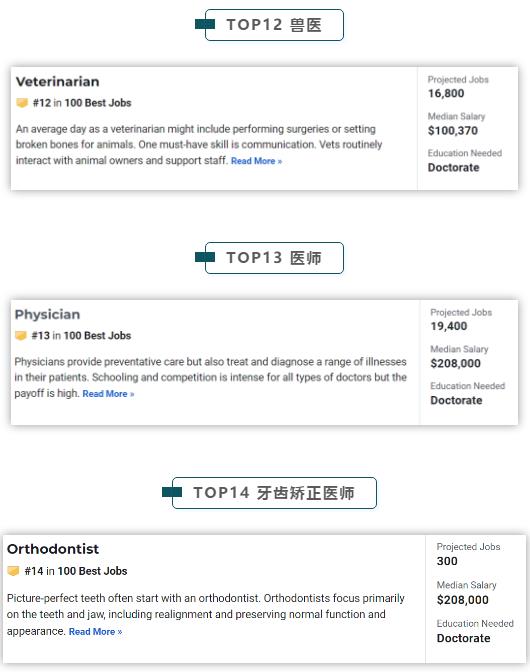
Task: Open Read More link for Veterinarian
Action: tap(256, 161)
